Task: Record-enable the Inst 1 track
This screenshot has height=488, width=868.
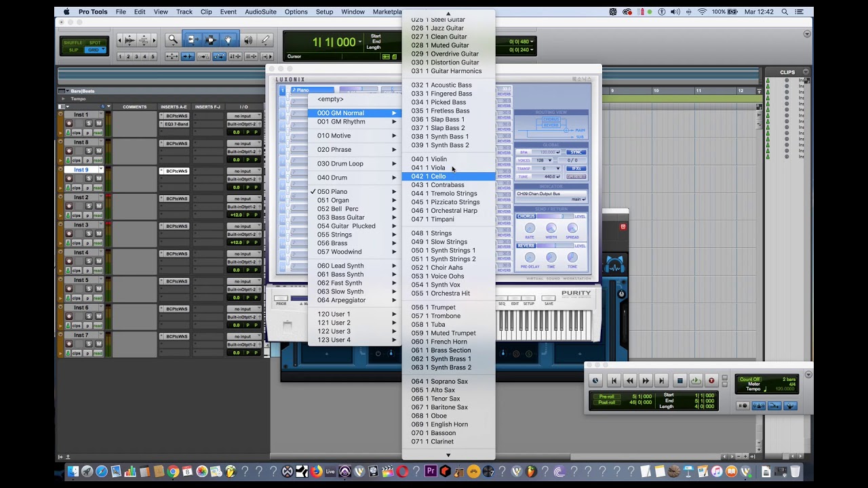Action: coord(69,123)
